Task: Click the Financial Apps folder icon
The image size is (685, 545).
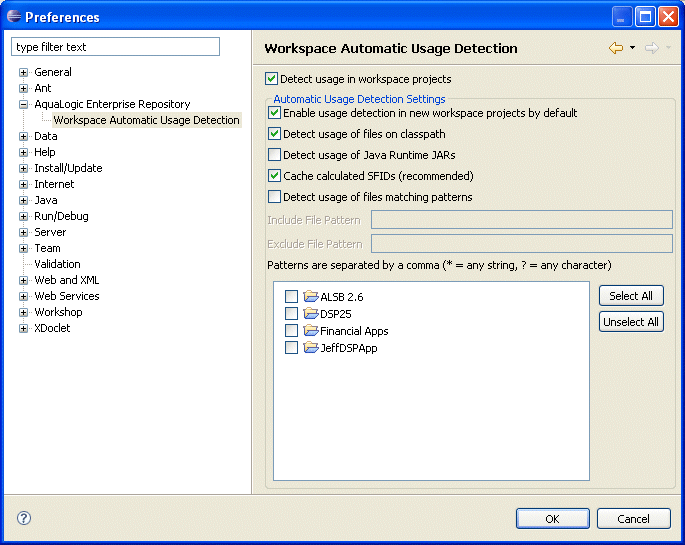Action: click(x=311, y=330)
